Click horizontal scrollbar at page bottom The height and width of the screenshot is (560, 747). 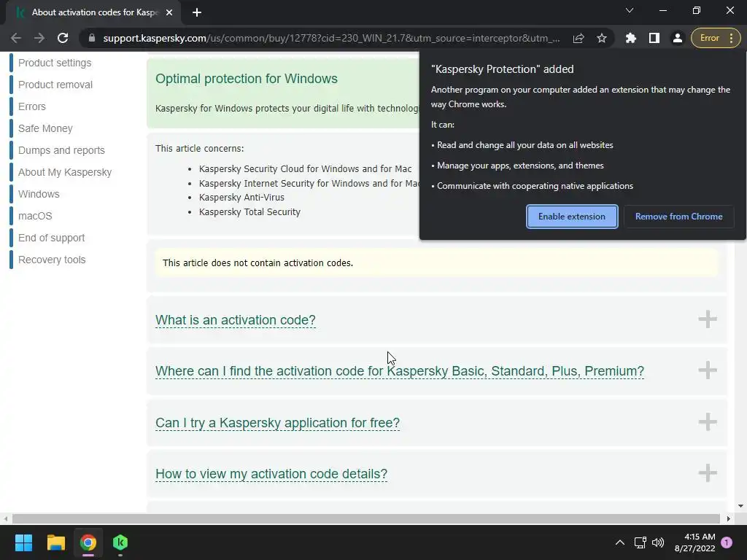tap(366, 518)
